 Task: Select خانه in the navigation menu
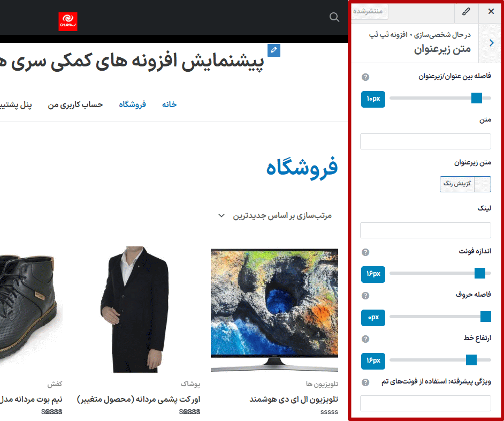[x=169, y=104]
